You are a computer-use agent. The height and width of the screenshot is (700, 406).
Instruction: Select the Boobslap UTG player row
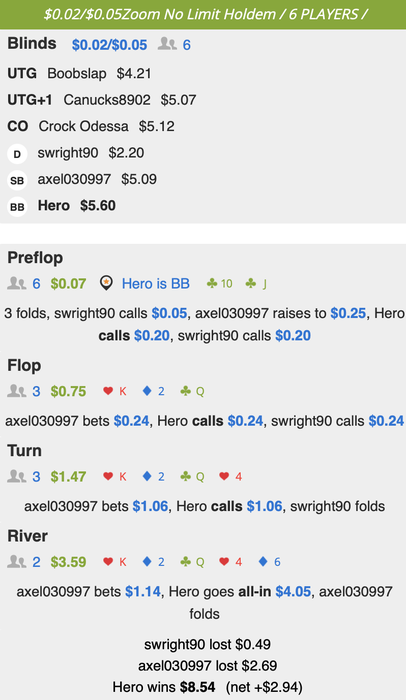pyautogui.click(x=80, y=73)
